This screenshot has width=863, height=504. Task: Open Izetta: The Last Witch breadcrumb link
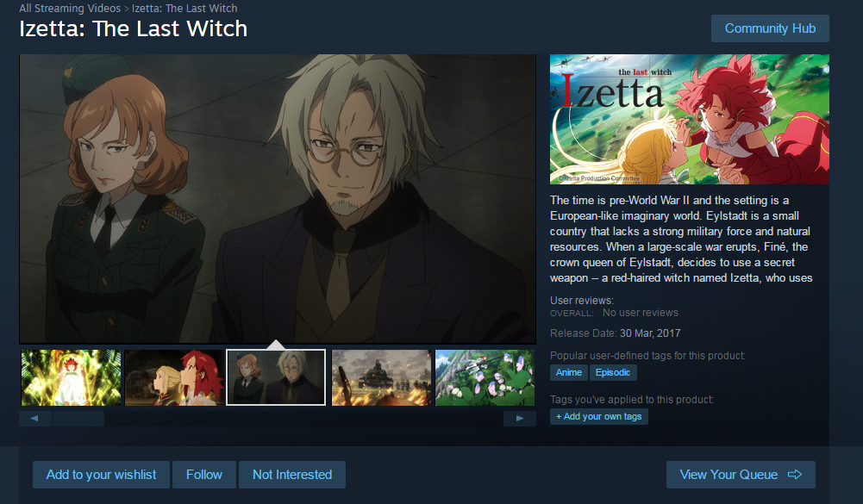[184, 9]
